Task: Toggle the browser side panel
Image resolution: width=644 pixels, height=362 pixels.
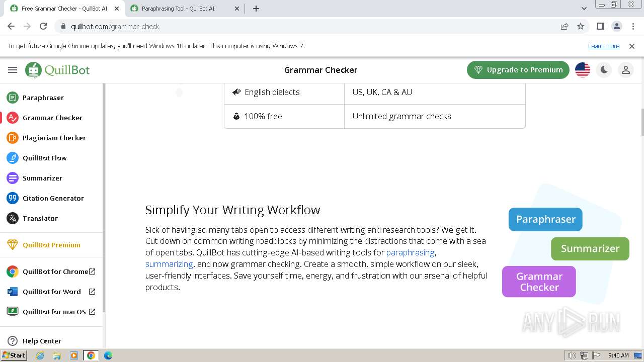Action: coord(600,27)
